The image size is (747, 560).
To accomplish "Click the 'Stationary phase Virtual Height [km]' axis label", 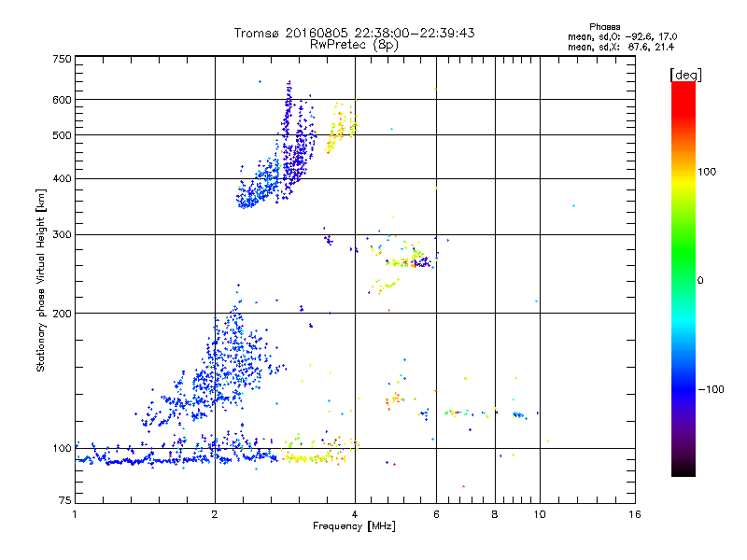I will point(41,281).
